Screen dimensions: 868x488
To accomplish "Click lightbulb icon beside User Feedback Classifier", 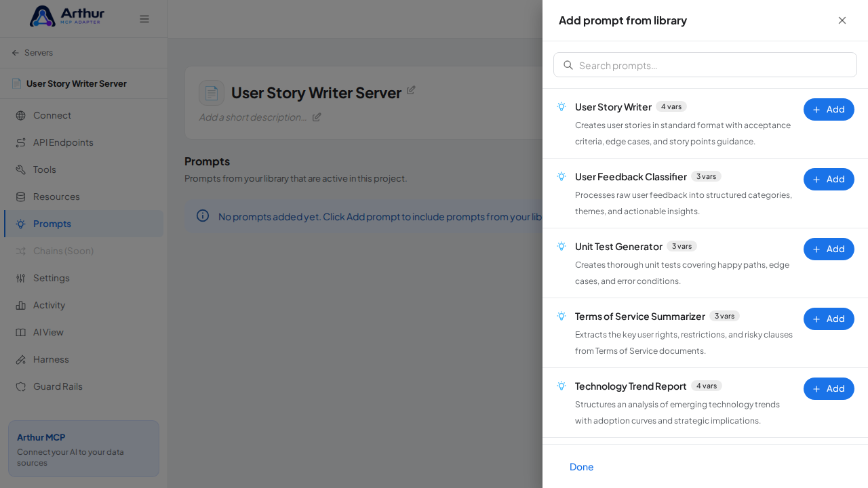I will (x=561, y=176).
